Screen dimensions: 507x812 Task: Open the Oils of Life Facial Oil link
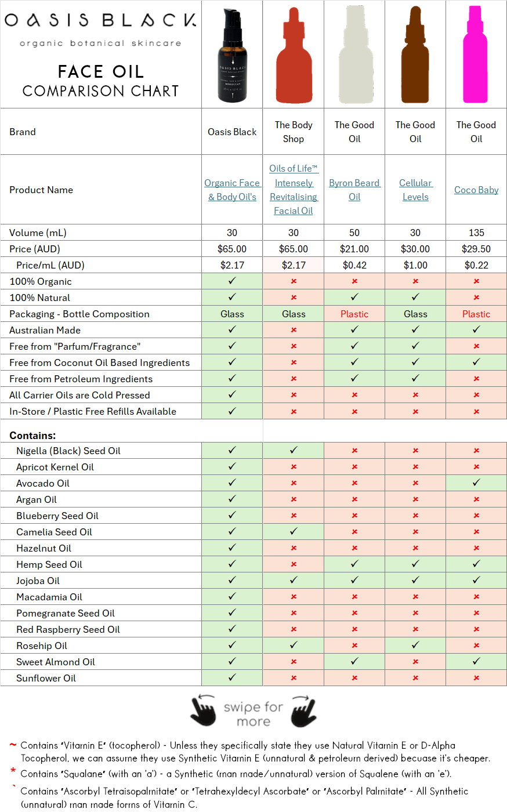(x=293, y=190)
